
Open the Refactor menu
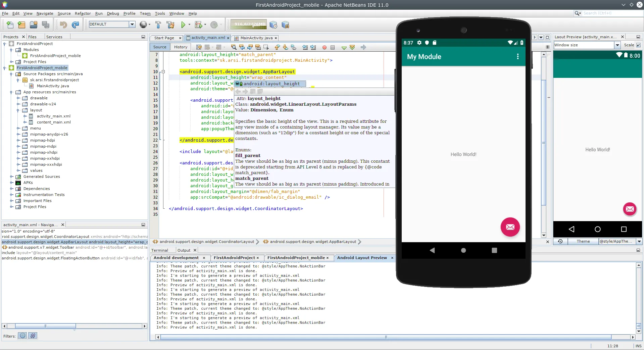click(83, 13)
